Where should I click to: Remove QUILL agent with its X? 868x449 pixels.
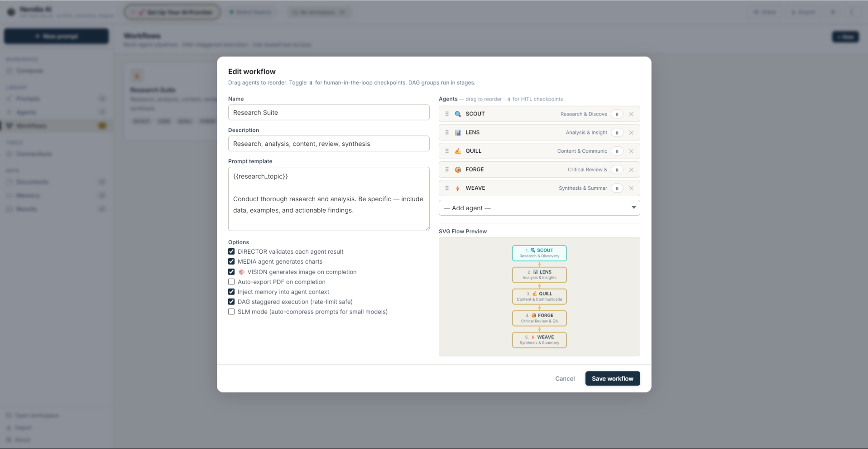[x=631, y=151]
